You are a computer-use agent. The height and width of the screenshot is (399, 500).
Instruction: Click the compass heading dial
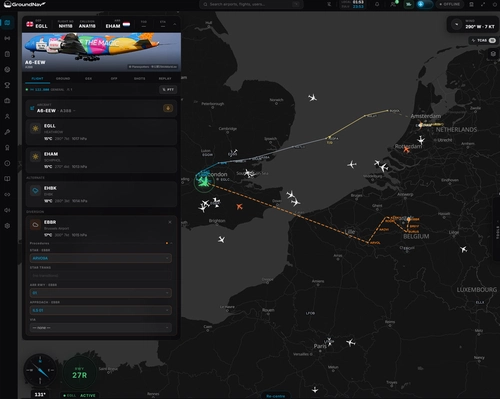pyautogui.click(x=40, y=371)
